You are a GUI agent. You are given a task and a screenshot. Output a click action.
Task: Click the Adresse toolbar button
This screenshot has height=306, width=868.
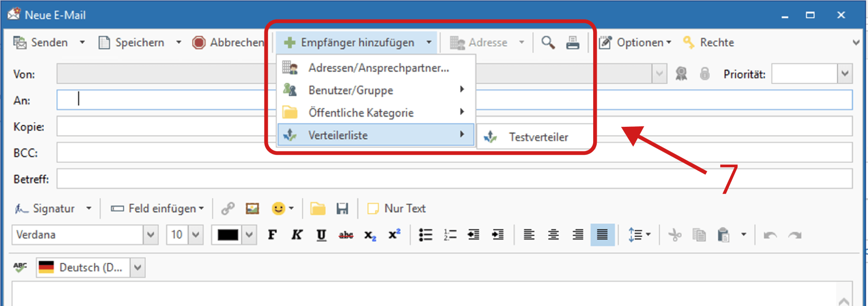coord(487,43)
